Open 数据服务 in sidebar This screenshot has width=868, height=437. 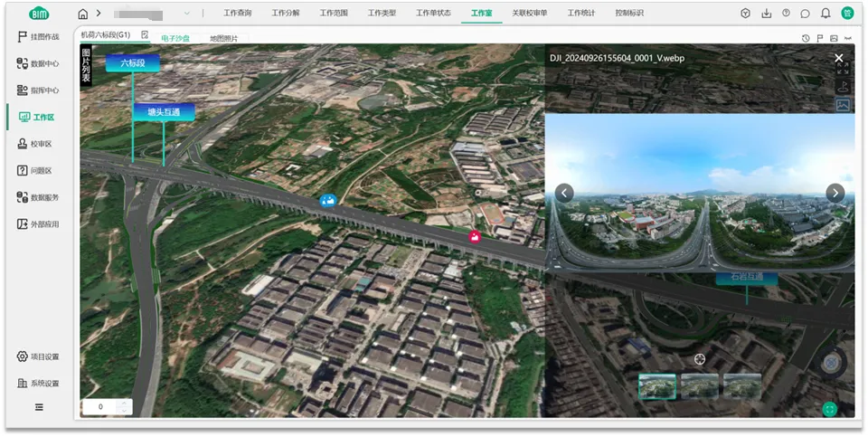(38, 197)
